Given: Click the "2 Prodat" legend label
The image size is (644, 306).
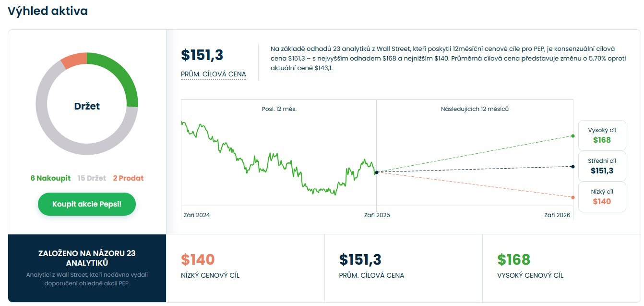Looking at the screenshot, I should click(x=128, y=178).
